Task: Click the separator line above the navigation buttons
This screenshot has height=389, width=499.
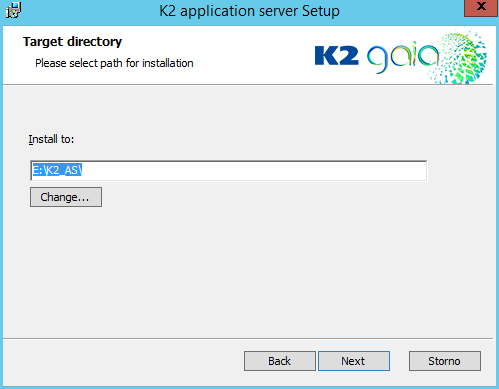Action: pos(248,339)
